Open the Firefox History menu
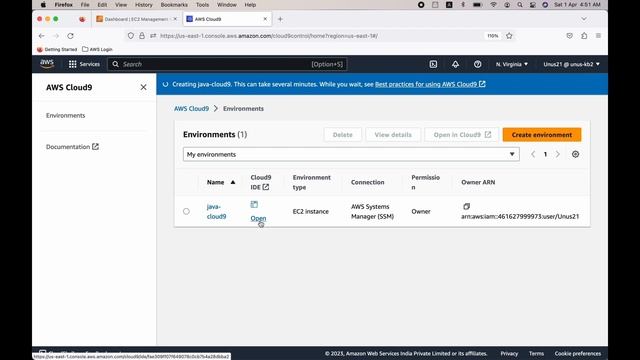This screenshot has height=360, width=640. 143,5
